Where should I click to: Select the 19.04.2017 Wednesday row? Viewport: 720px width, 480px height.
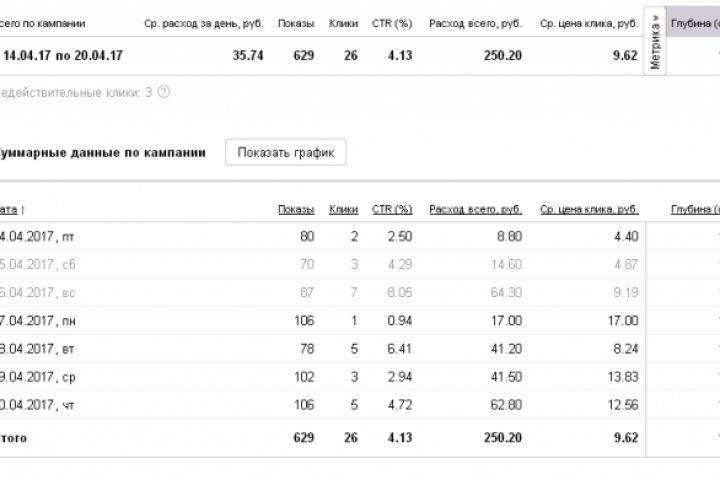[38, 377]
